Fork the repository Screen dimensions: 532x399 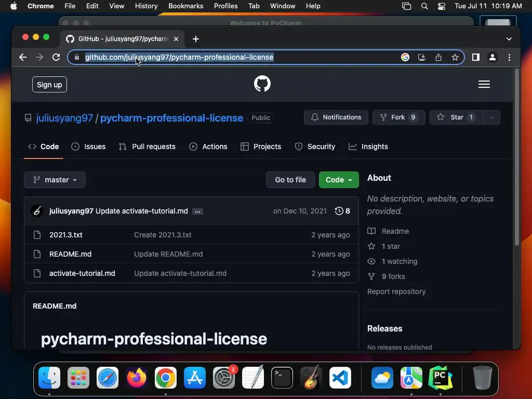[x=398, y=117]
